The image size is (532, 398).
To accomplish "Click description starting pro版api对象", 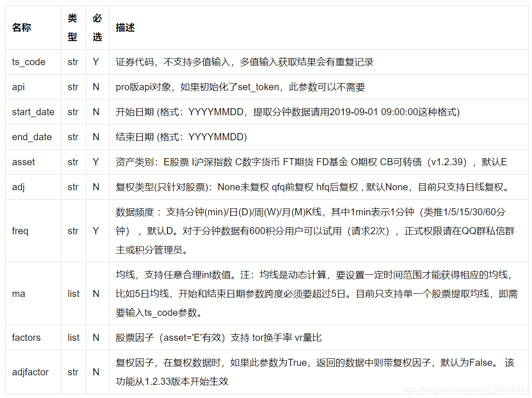I will [x=240, y=87].
